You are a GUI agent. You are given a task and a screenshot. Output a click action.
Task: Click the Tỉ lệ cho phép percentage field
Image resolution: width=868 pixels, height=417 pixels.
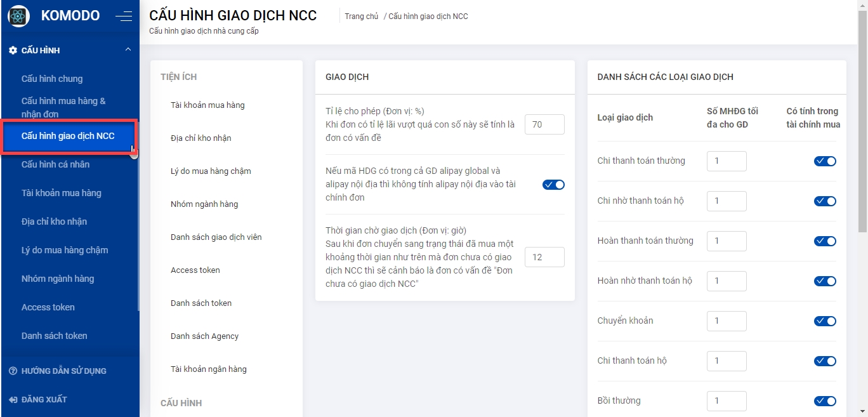(544, 124)
